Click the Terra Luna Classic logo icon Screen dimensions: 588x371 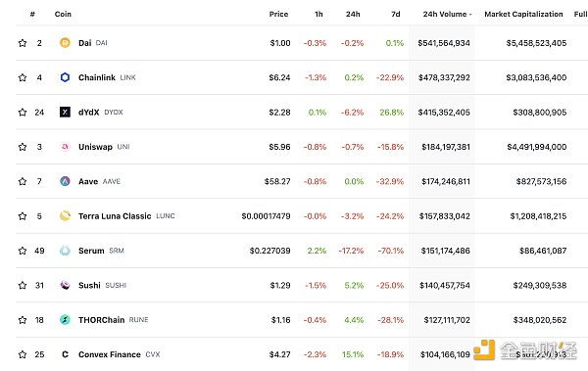(x=65, y=216)
